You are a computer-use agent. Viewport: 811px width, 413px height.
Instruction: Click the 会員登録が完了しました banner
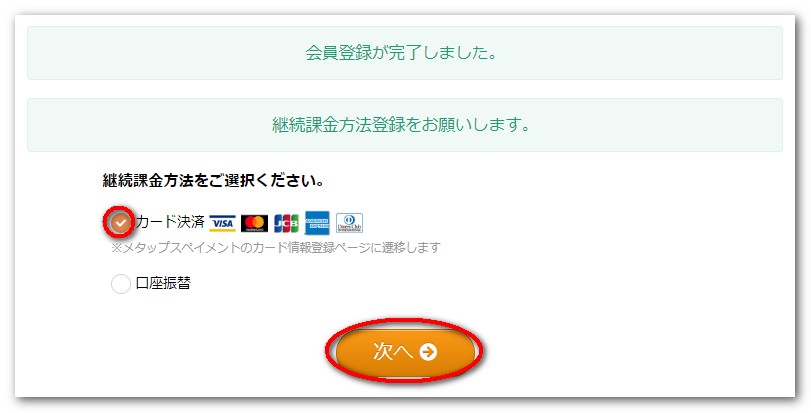tap(405, 53)
